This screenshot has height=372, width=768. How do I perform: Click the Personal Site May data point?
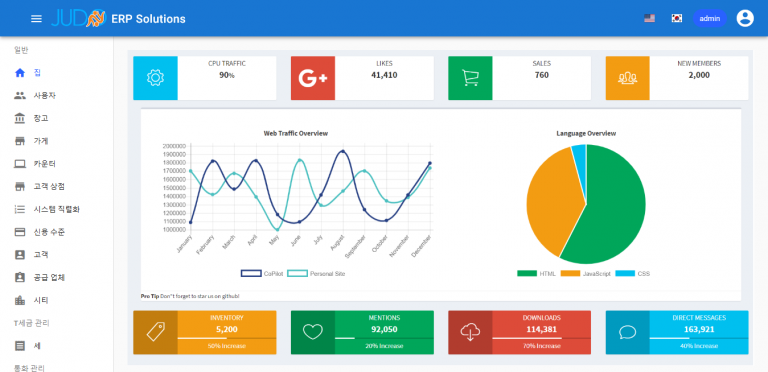(277, 229)
